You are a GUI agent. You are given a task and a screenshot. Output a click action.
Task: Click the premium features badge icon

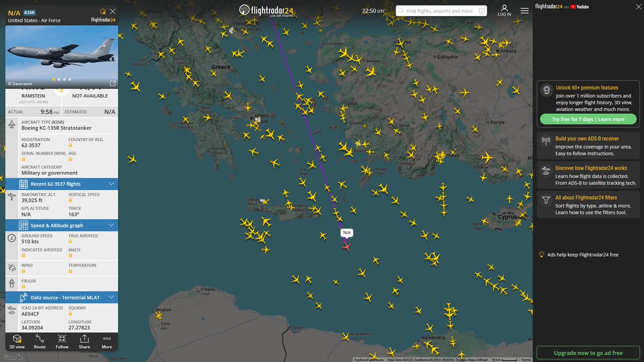(546, 90)
